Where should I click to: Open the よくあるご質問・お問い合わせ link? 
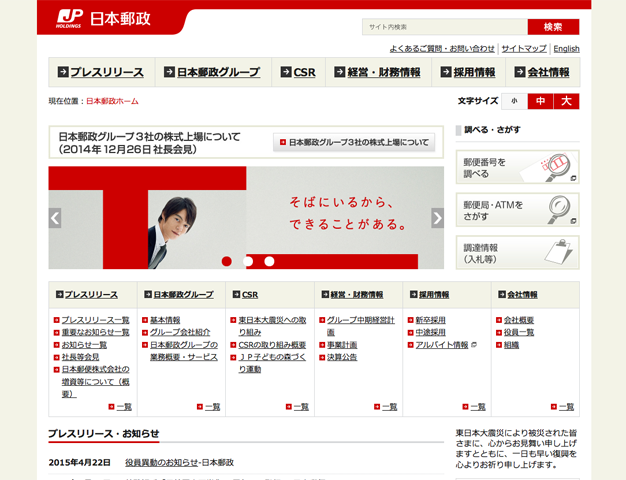point(442,49)
